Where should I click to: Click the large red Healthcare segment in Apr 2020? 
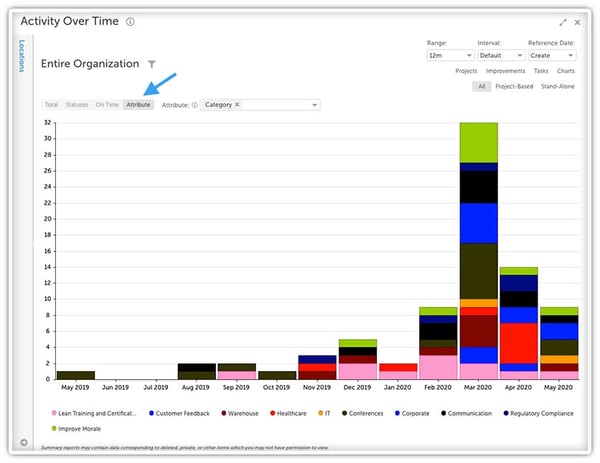[x=519, y=343]
